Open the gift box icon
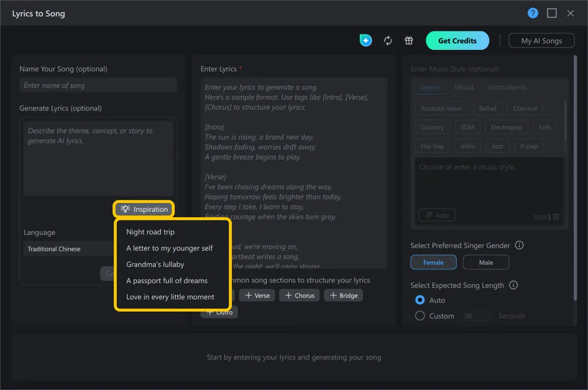This screenshot has height=390, width=588. click(409, 41)
